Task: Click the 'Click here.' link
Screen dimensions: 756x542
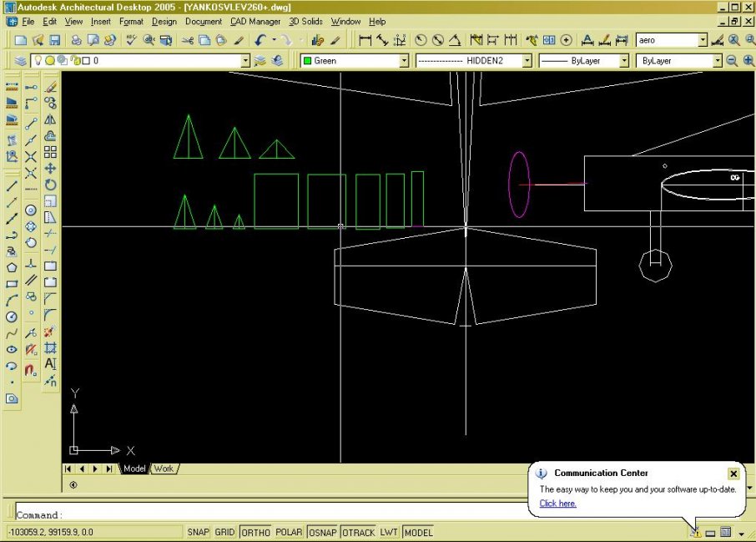Action: [x=558, y=504]
